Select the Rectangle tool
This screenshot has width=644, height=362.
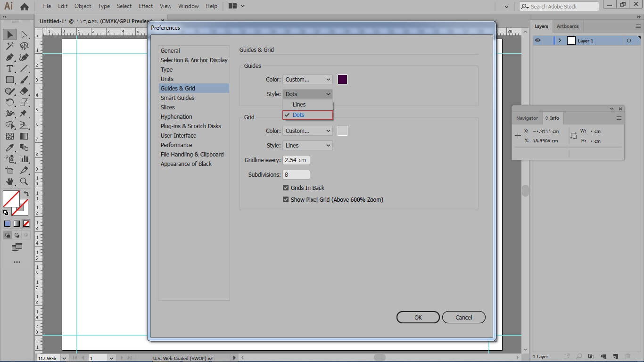(x=9, y=80)
